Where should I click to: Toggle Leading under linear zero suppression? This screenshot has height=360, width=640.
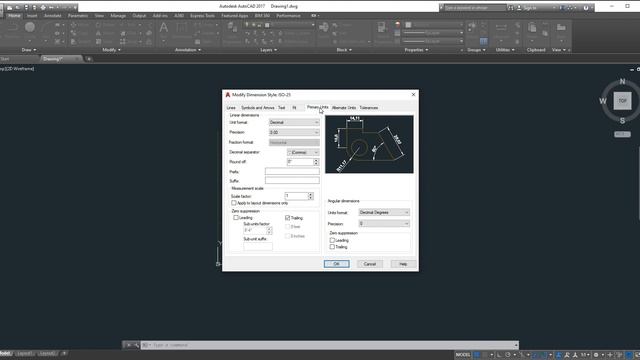click(236, 218)
